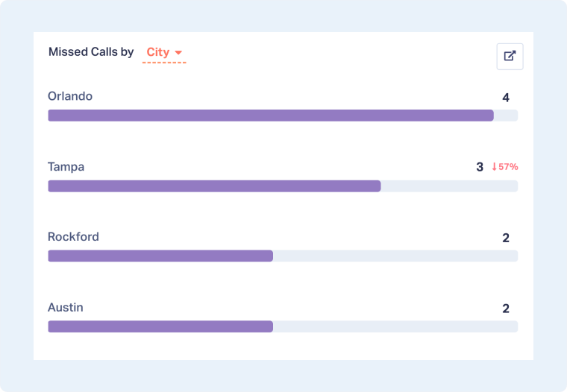Click the Orlando purple progress bar
The width and height of the screenshot is (567, 392).
[x=271, y=116]
